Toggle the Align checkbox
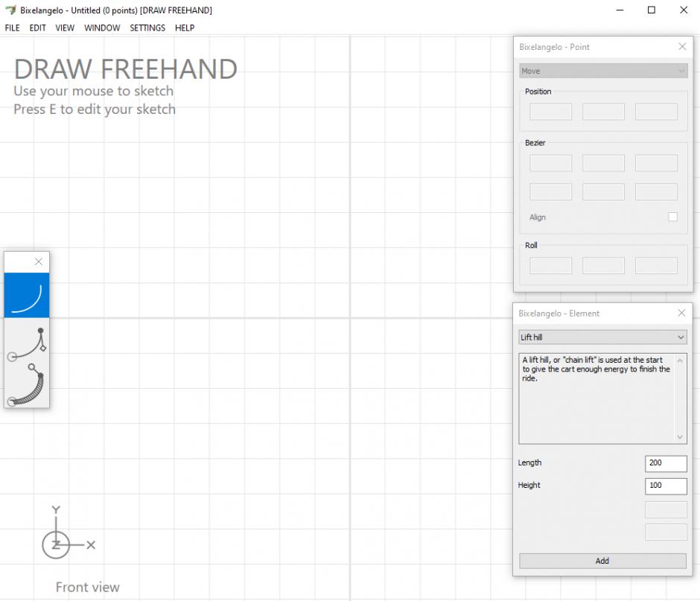 (x=672, y=217)
